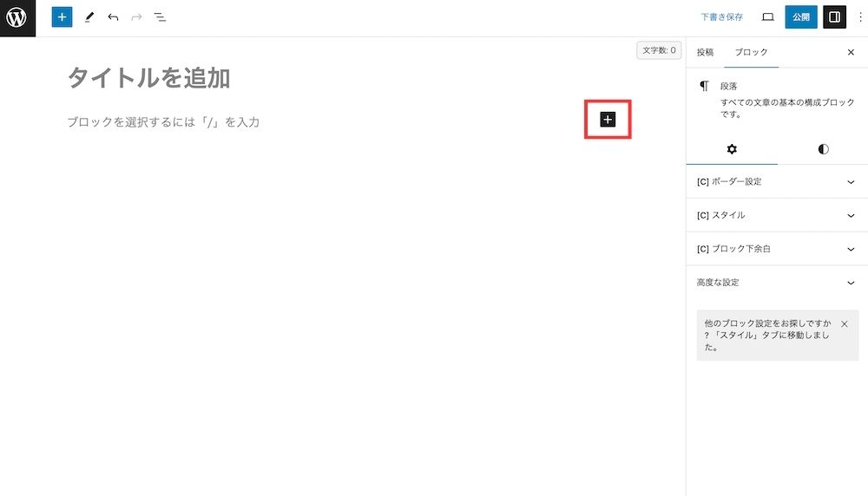Screen dimensions: 868x496
Task: Open the WordPress logo menu
Action: point(17,17)
